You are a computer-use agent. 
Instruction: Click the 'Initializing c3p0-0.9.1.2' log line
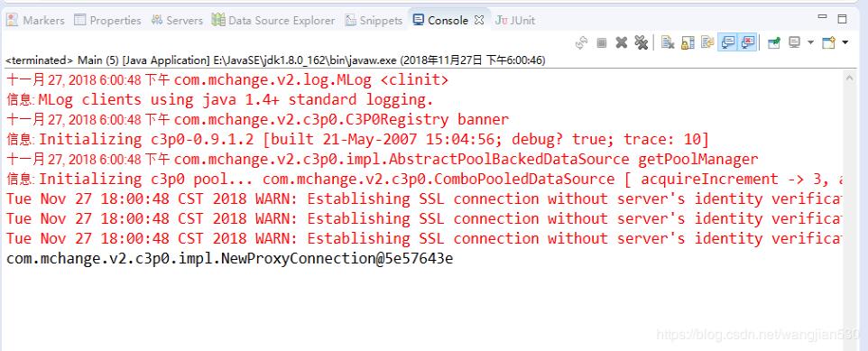(x=357, y=140)
